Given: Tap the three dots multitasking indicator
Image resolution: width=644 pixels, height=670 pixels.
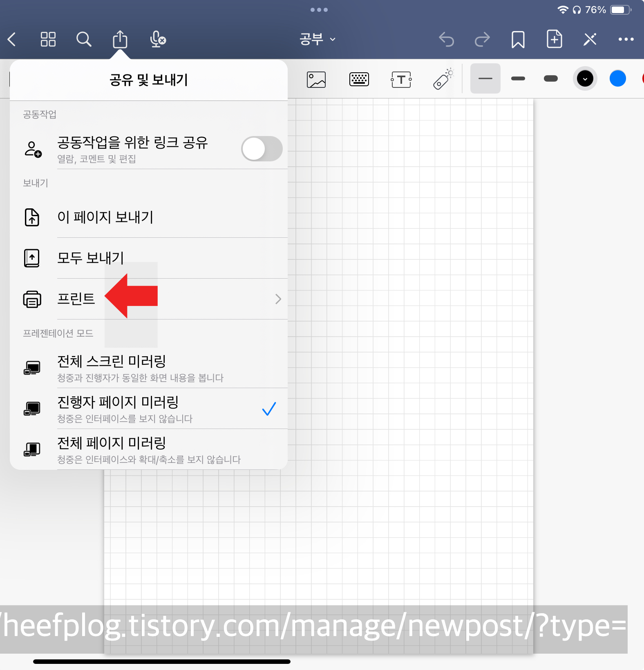Looking at the screenshot, I should pos(319,10).
